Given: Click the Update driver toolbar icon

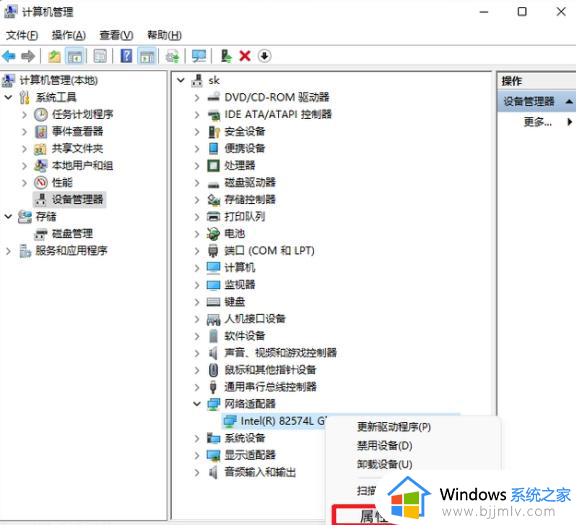Looking at the screenshot, I should tap(226, 56).
